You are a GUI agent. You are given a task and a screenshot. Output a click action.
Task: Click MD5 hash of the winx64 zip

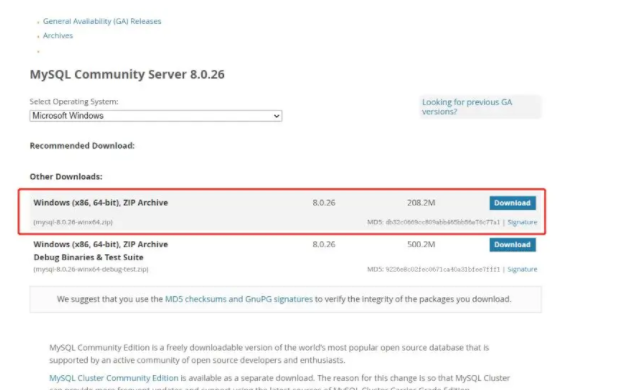(443, 222)
